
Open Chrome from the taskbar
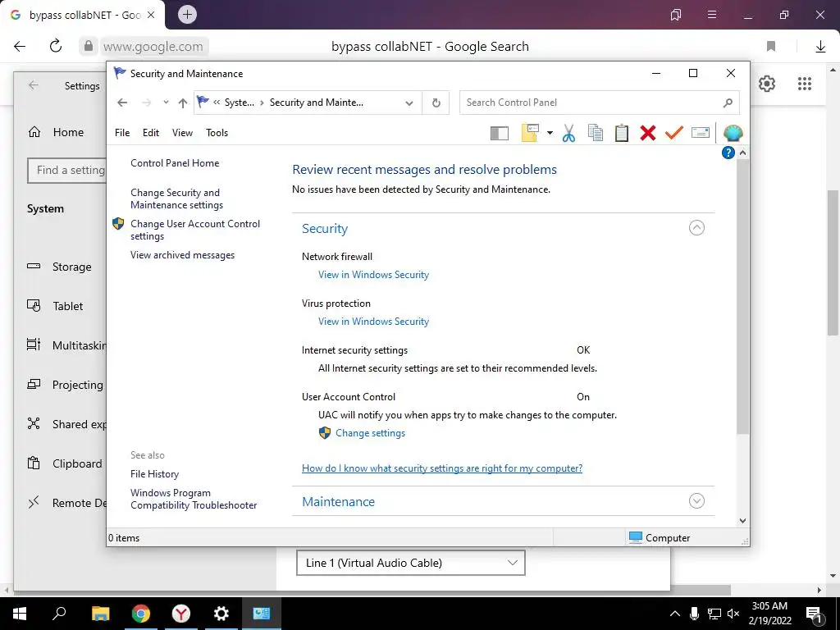140,614
